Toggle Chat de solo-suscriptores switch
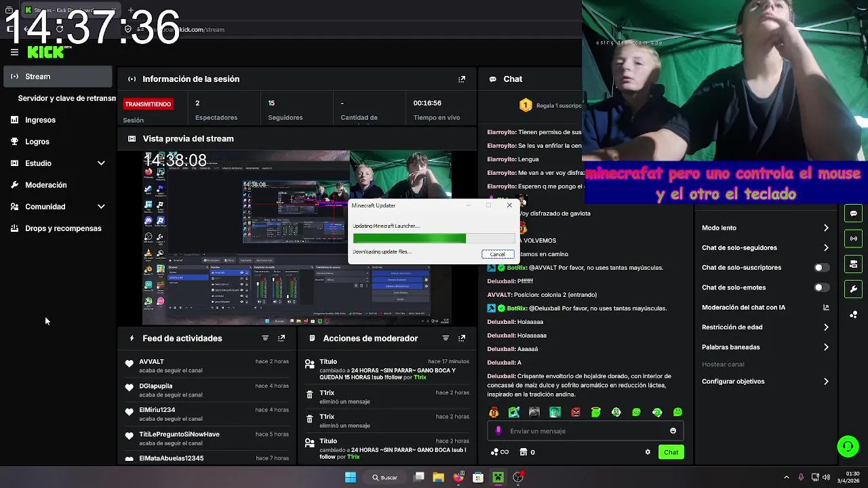The image size is (868, 488). [x=821, y=268]
